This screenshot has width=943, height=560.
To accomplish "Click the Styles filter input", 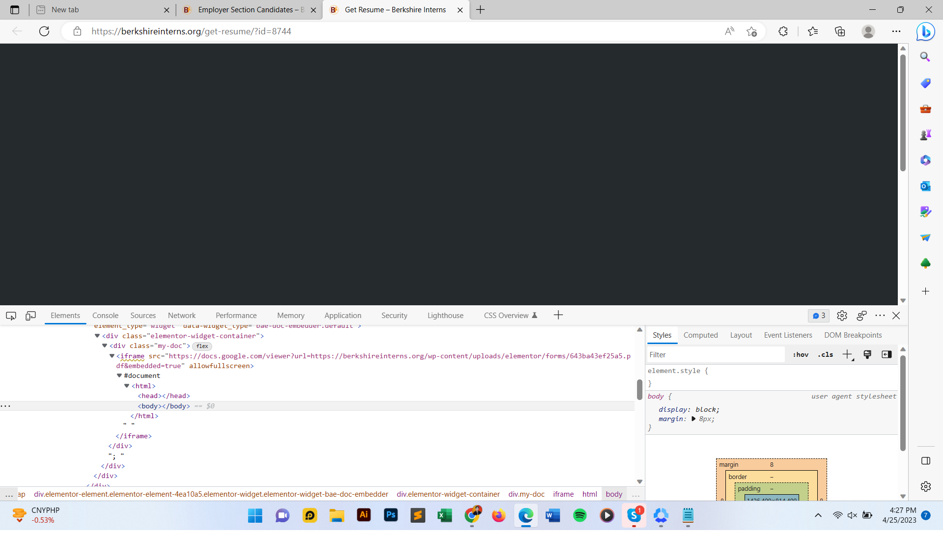I will tap(716, 354).
